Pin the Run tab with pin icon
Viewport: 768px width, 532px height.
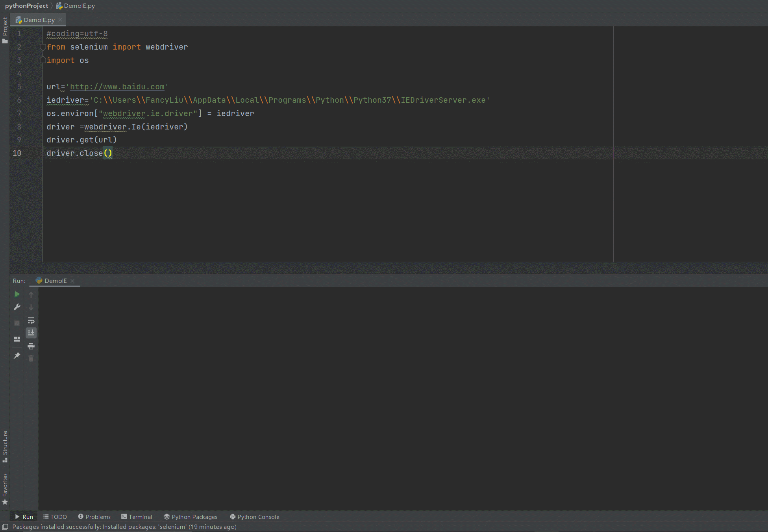[17, 356]
